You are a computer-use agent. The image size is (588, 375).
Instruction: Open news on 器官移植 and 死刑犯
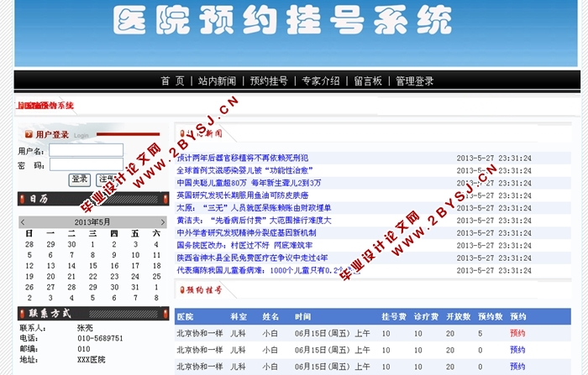(243, 158)
